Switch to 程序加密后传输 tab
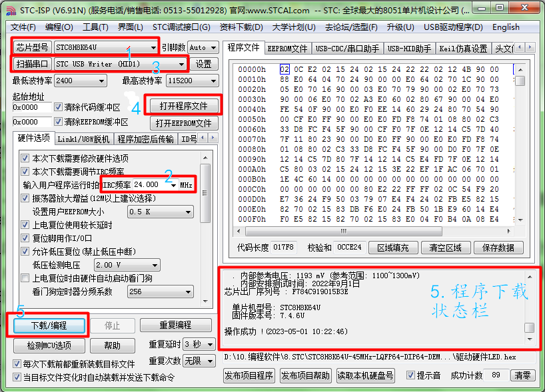 [x=146, y=139]
